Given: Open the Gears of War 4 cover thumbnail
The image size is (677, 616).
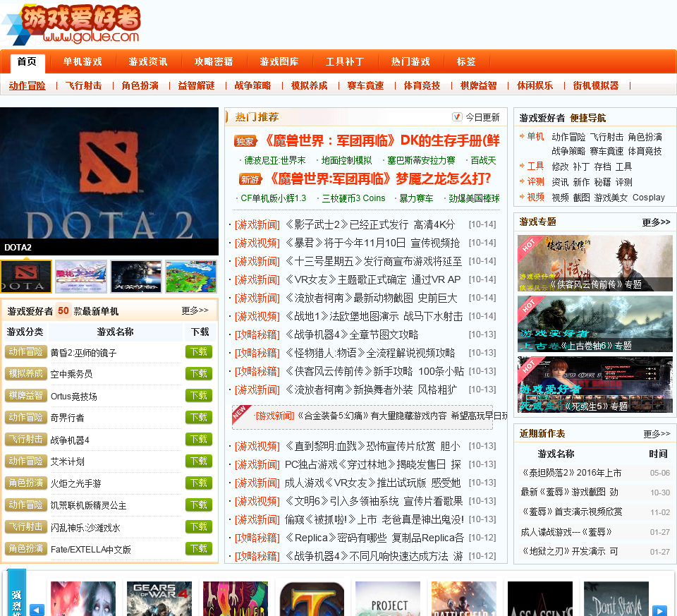Looking at the screenshot, I should click(159, 598).
